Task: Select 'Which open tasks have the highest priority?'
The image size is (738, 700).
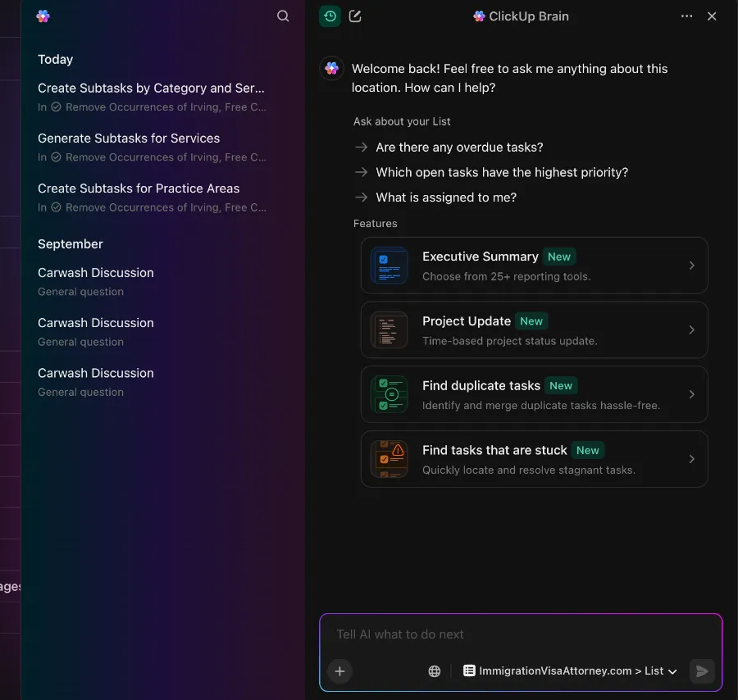Action: (x=501, y=173)
